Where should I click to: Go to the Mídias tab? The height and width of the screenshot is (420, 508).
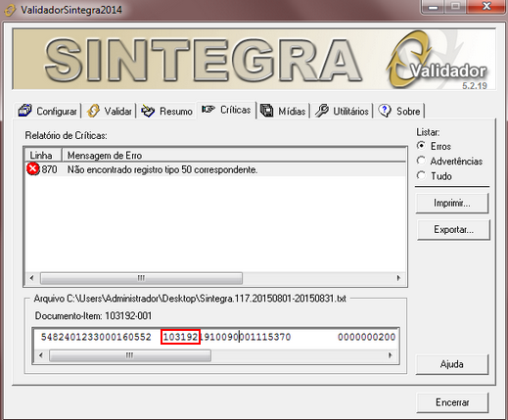pyautogui.click(x=283, y=111)
